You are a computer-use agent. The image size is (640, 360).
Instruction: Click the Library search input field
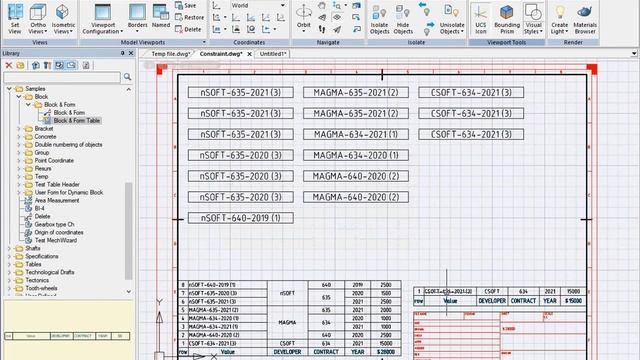point(62,77)
